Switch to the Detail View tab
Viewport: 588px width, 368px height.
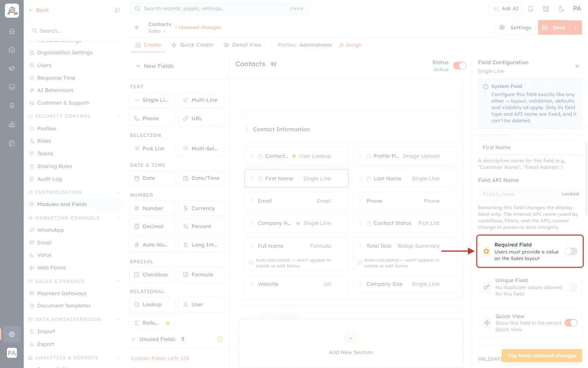(x=243, y=45)
